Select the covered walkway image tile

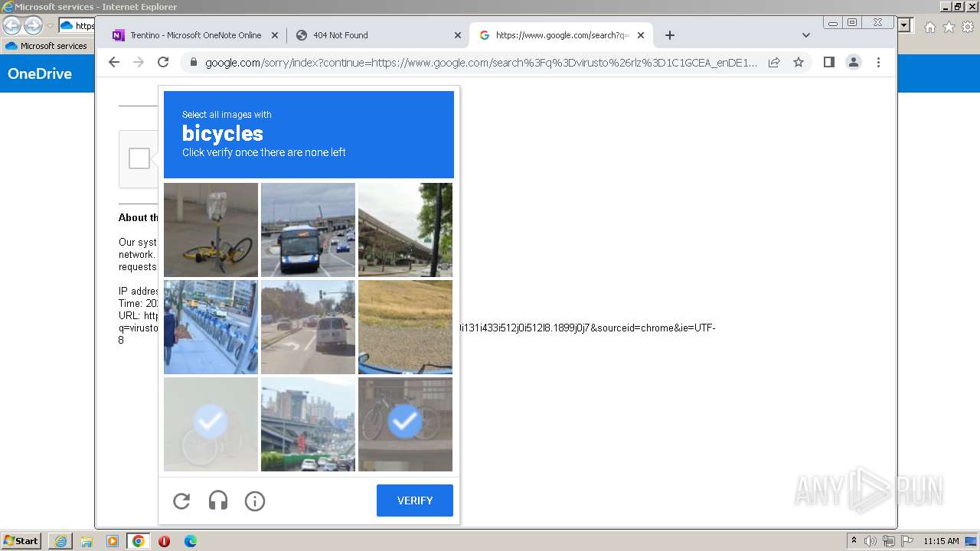click(405, 230)
